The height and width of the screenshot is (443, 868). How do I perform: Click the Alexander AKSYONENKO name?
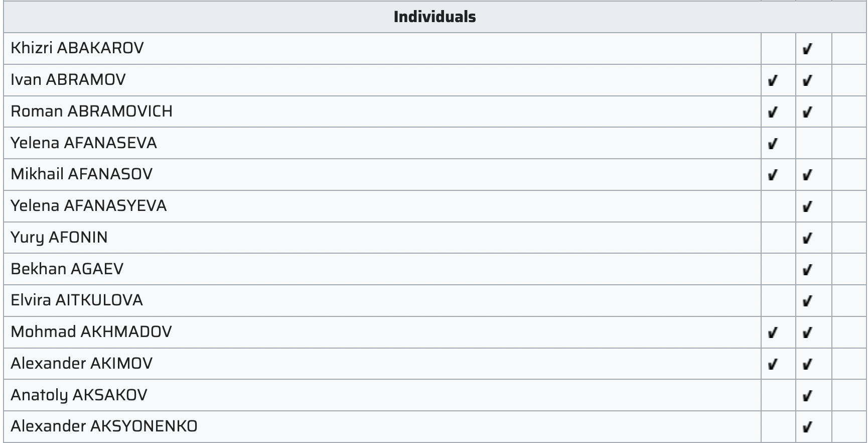point(104,426)
